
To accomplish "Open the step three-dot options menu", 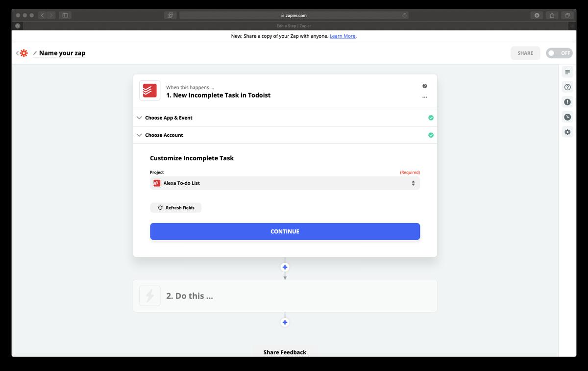I will 424,97.
